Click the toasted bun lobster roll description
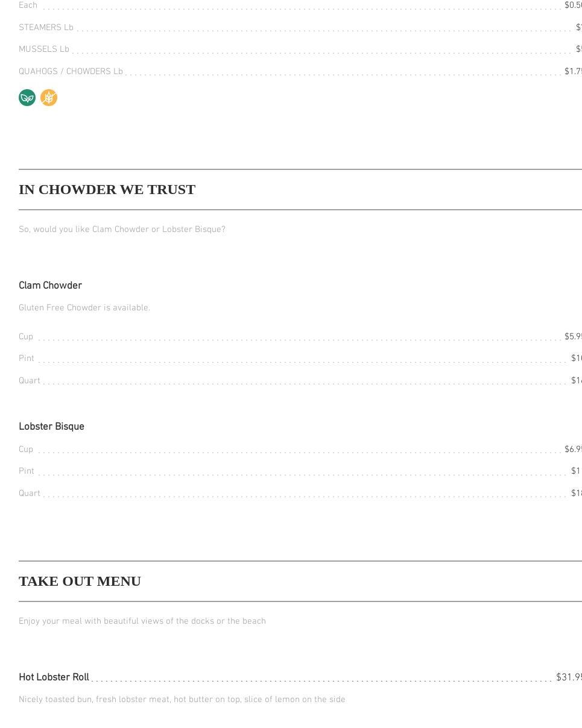The height and width of the screenshot is (728, 582). 182,700
